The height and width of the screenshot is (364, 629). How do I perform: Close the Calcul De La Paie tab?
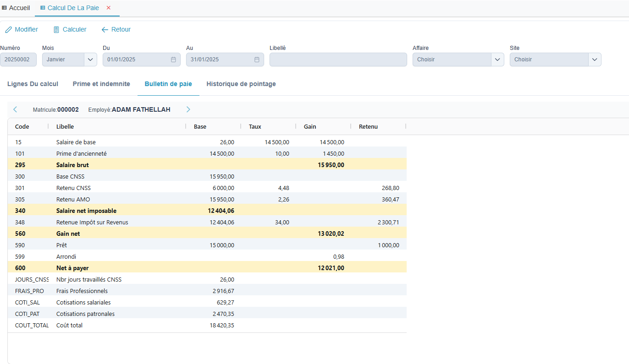tap(109, 8)
